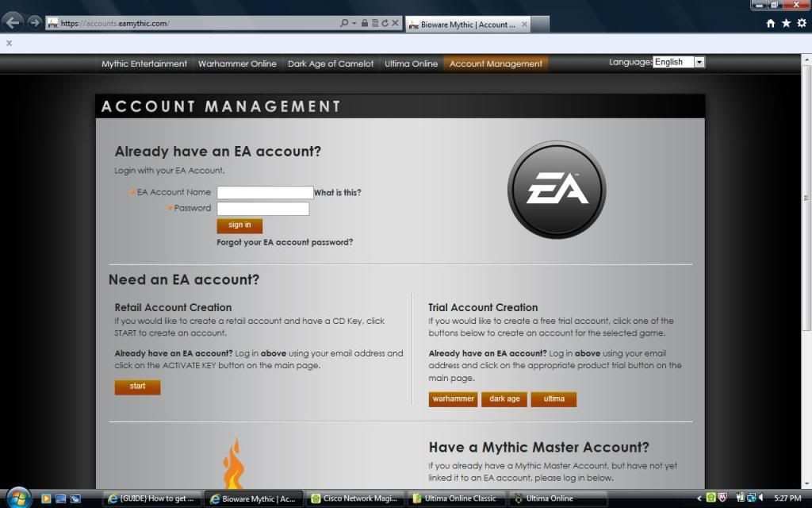Click the 'What is this?' link
This screenshot has height=508, width=812.
pos(338,192)
